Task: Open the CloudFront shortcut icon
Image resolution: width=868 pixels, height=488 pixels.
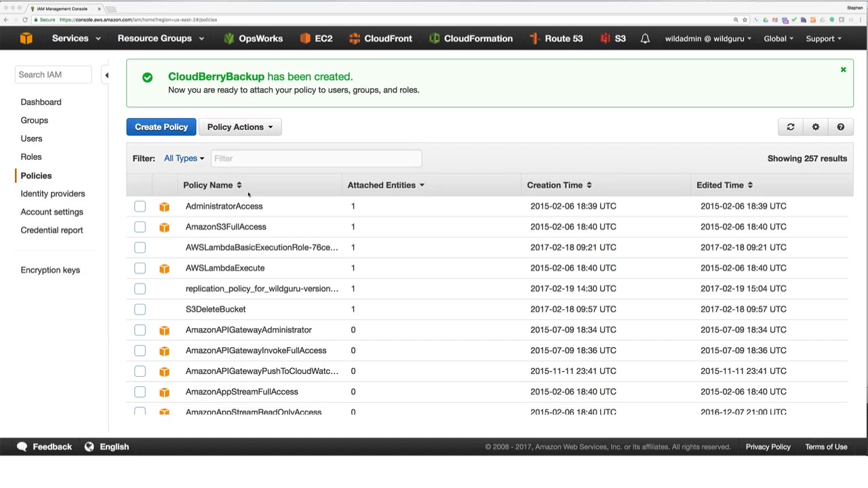Action: 355,39
